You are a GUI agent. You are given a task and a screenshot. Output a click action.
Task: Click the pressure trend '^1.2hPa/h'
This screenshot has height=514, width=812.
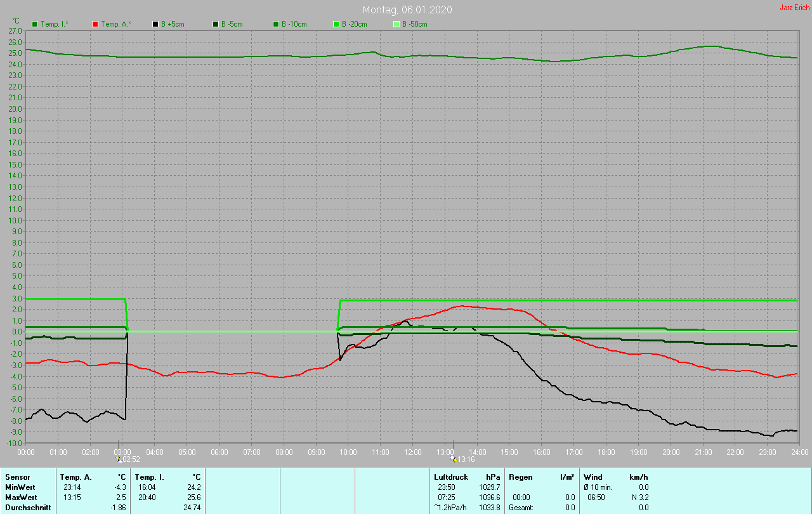(x=450, y=508)
